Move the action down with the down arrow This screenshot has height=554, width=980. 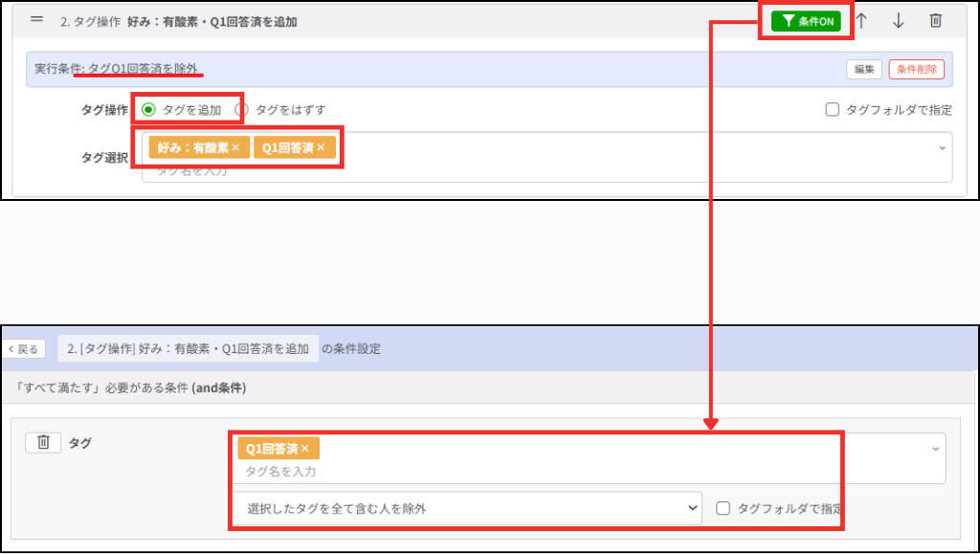[898, 21]
